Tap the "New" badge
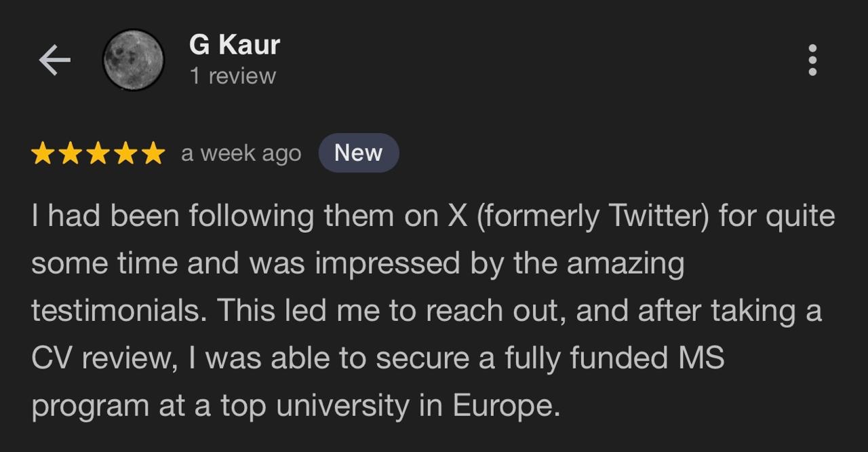 pos(358,153)
